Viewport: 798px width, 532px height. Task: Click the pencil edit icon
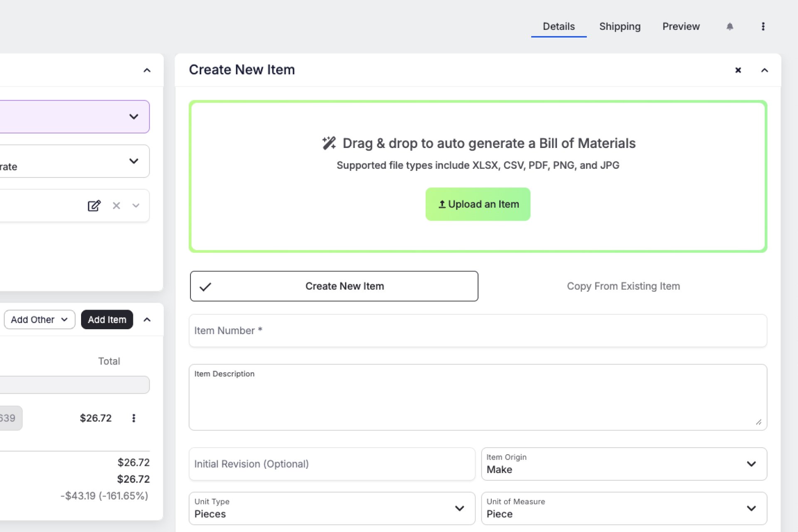[x=94, y=206]
